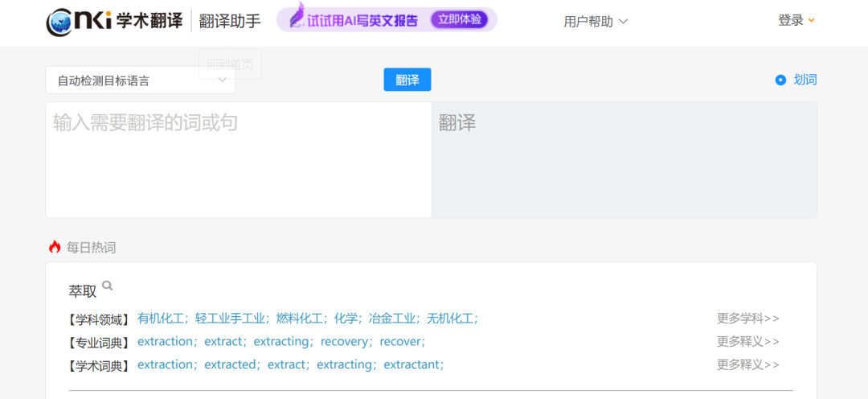
Task: Open the 翻译助手 page
Action: click(230, 21)
